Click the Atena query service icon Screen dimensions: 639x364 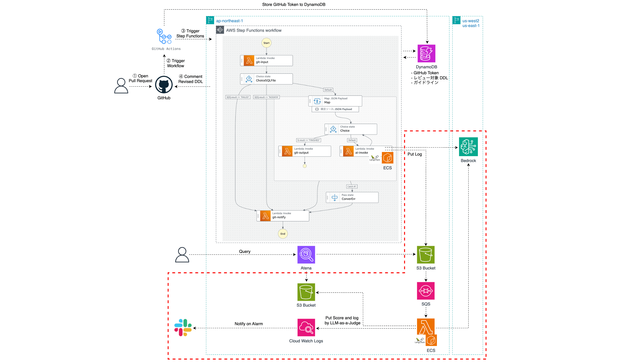(x=306, y=255)
